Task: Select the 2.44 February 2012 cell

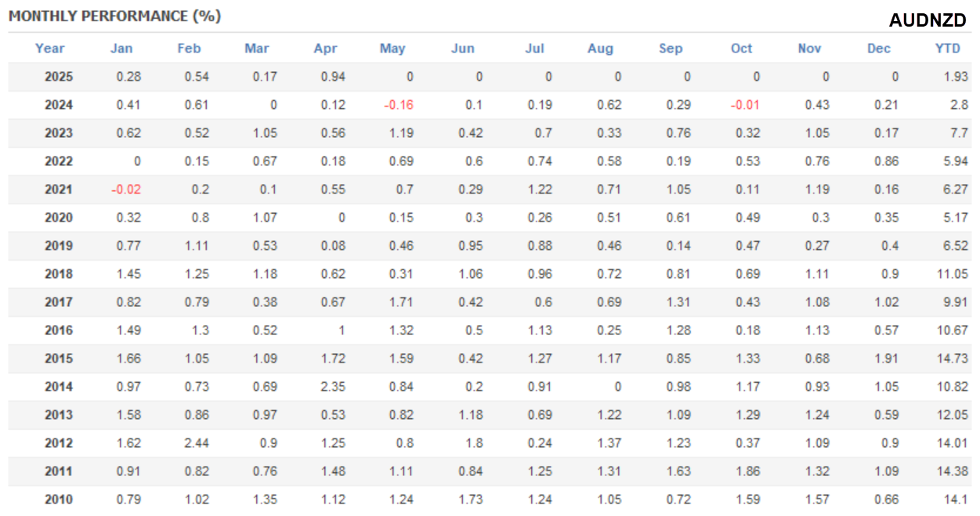Action: click(x=196, y=443)
